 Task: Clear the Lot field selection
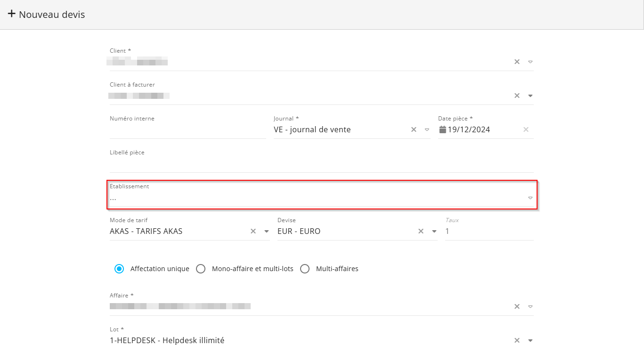coord(517,340)
